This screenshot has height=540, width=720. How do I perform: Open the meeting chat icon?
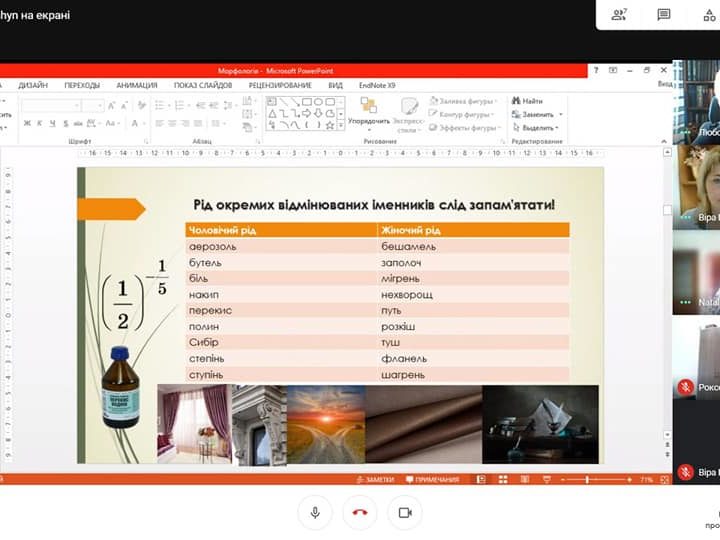pos(664,14)
